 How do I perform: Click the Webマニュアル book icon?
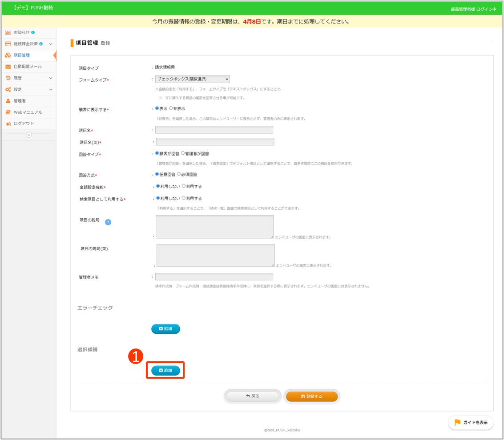coord(8,112)
